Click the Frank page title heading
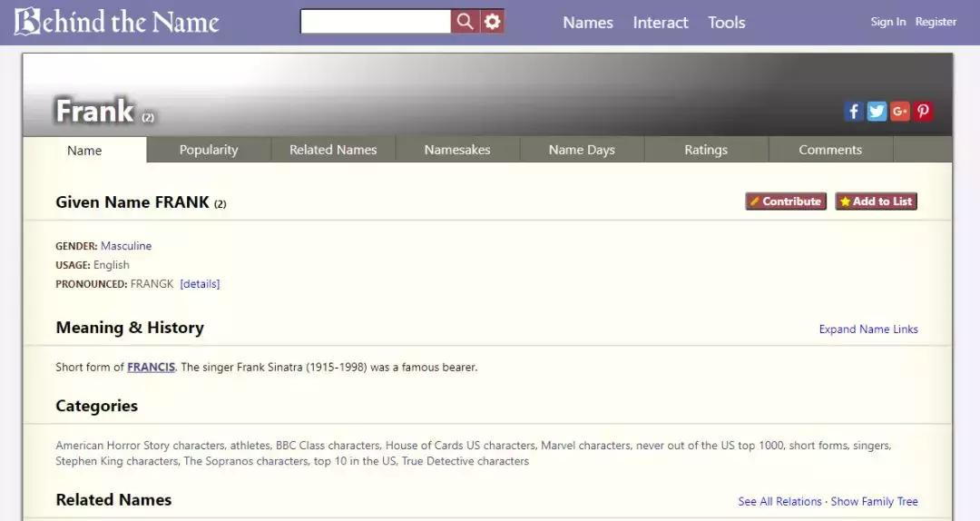 pos(94,111)
